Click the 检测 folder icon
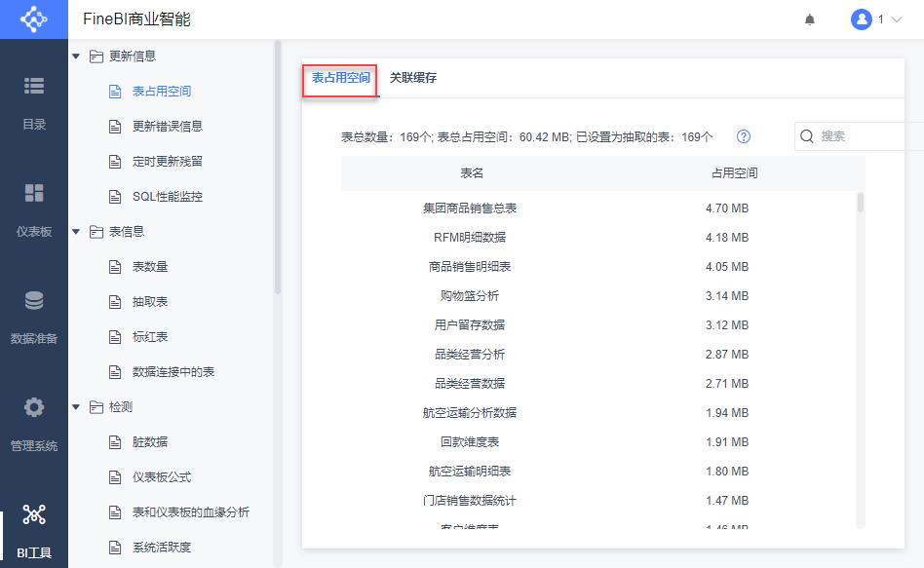The image size is (924, 568). (x=96, y=407)
